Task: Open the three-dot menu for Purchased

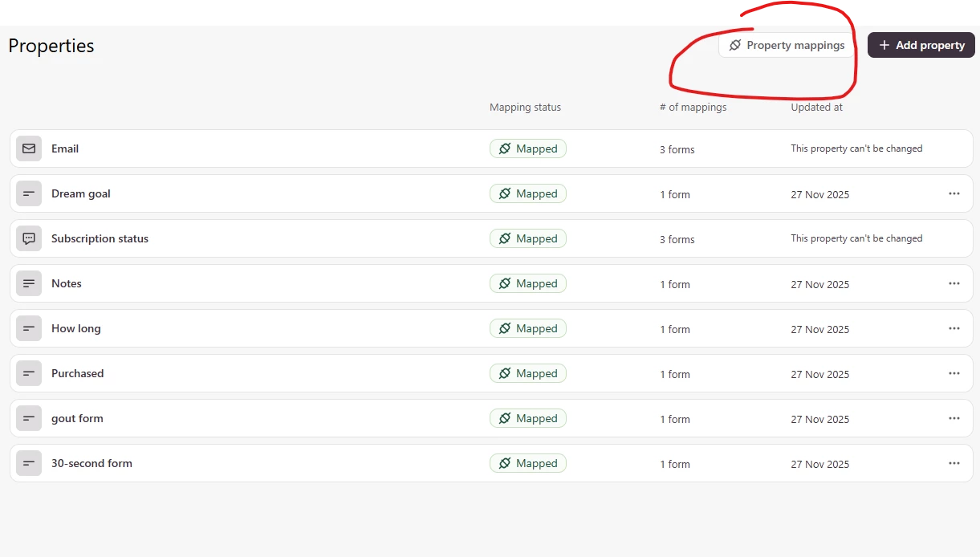Action: 954,373
